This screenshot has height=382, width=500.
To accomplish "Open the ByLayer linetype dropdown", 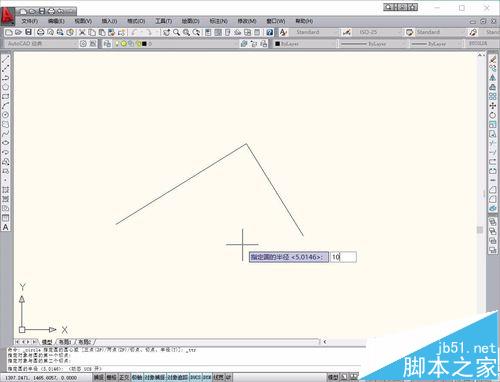I will [372, 44].
